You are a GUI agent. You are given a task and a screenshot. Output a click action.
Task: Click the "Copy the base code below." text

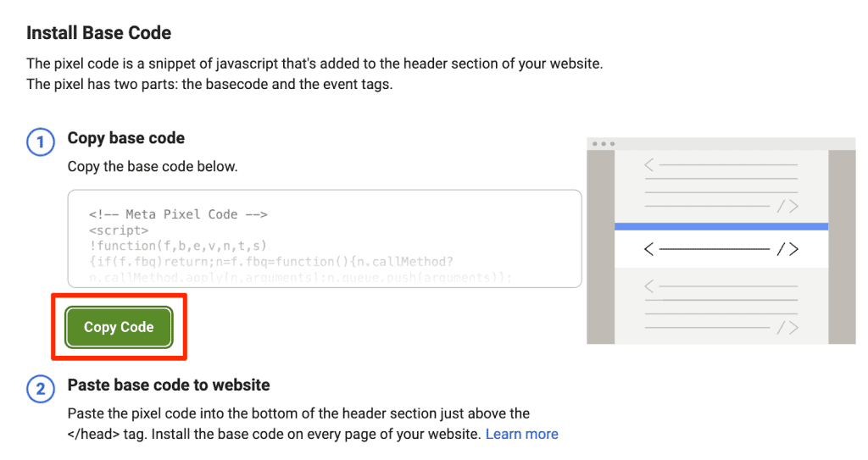(x=153, y=166)
